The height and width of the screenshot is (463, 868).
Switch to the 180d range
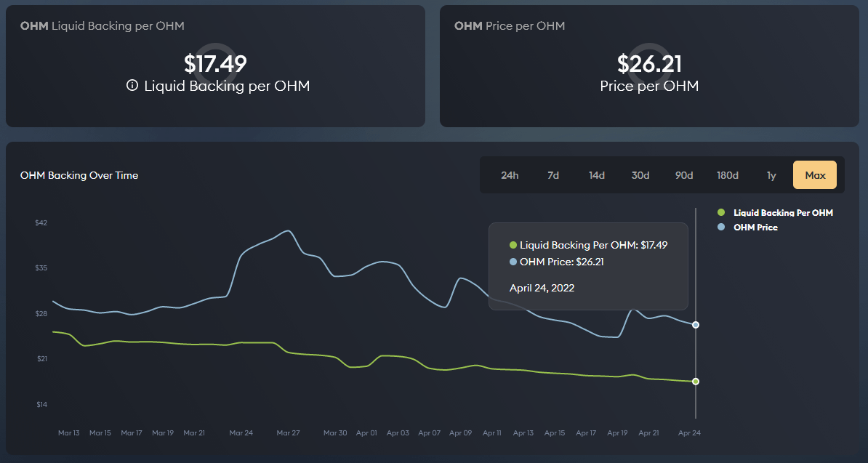point(728,175)
